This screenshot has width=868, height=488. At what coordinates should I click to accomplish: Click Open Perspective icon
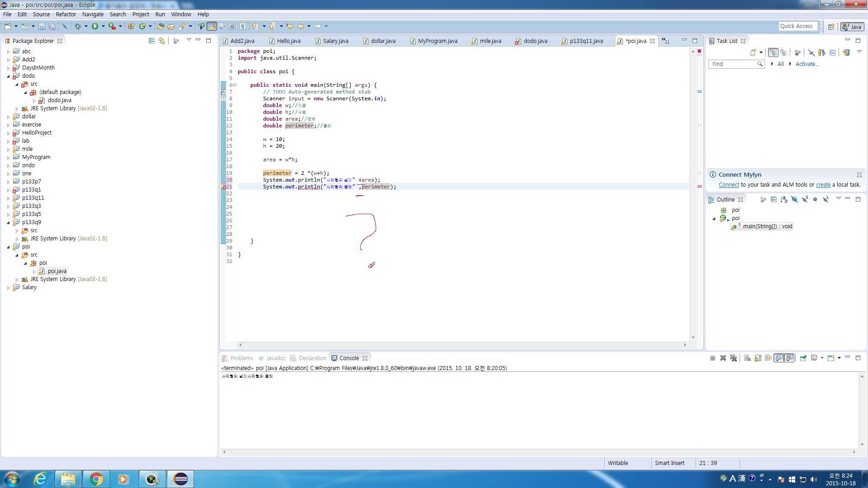831,27
